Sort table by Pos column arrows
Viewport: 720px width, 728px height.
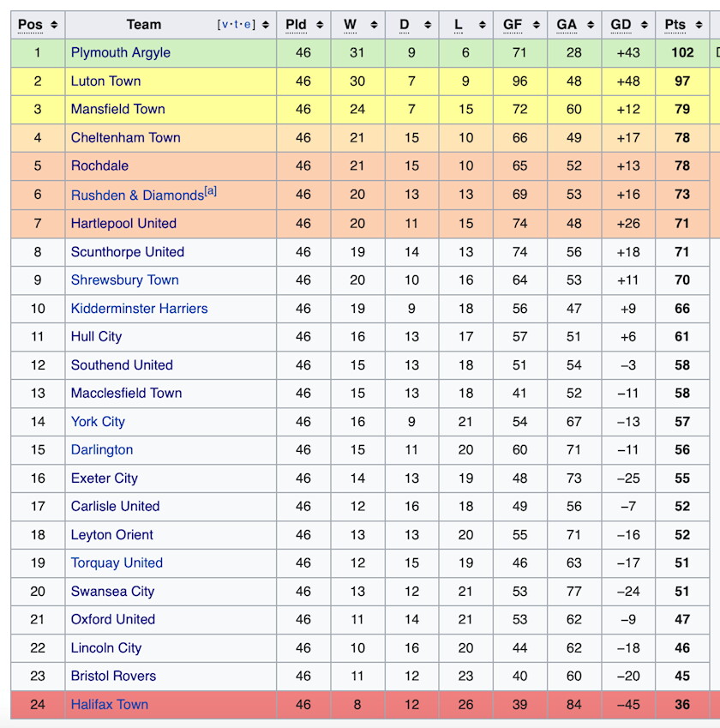point(55,25)
